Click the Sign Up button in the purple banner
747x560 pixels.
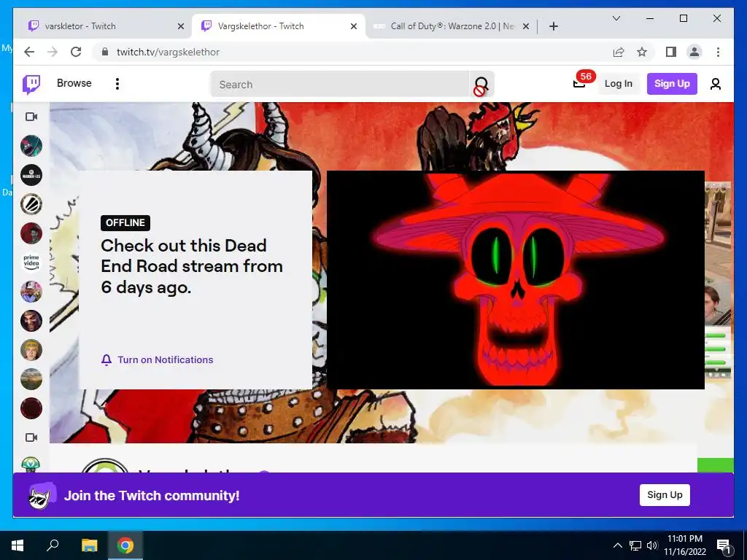coord(665,495)
